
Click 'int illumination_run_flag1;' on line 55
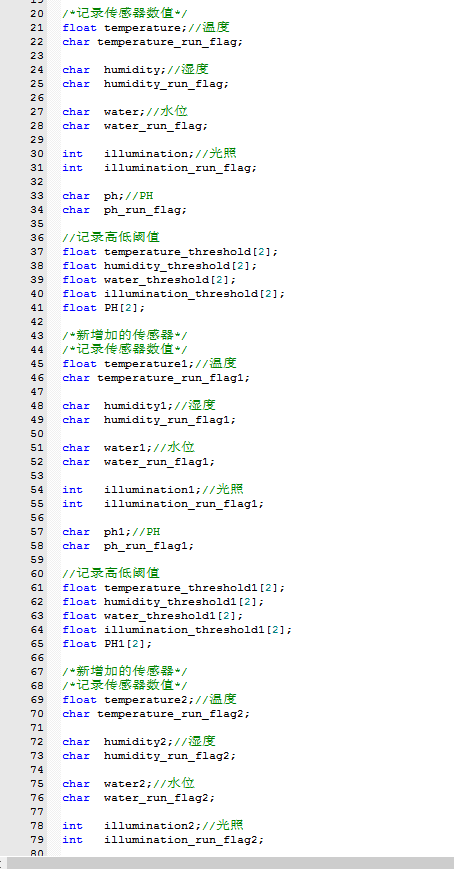[163, 504]
